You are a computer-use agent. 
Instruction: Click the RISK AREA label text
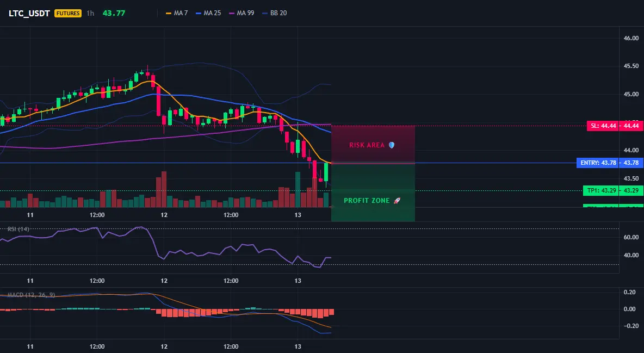coord(367,145)
